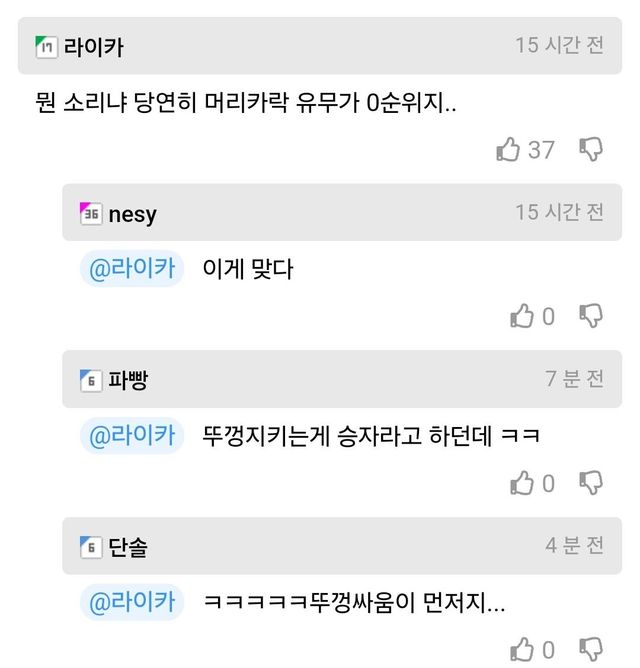Click the 37 like count
640x668 pixels.
pos(541,150)
